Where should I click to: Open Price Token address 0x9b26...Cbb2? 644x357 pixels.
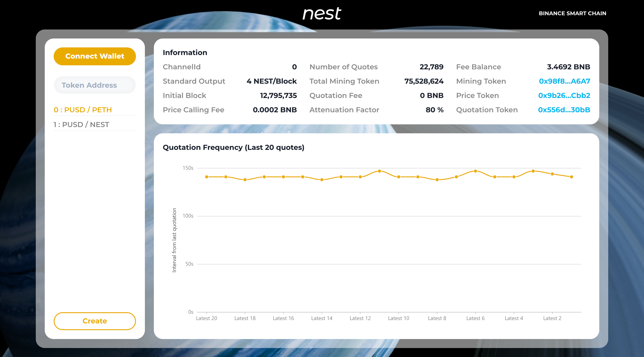(564, 95)
